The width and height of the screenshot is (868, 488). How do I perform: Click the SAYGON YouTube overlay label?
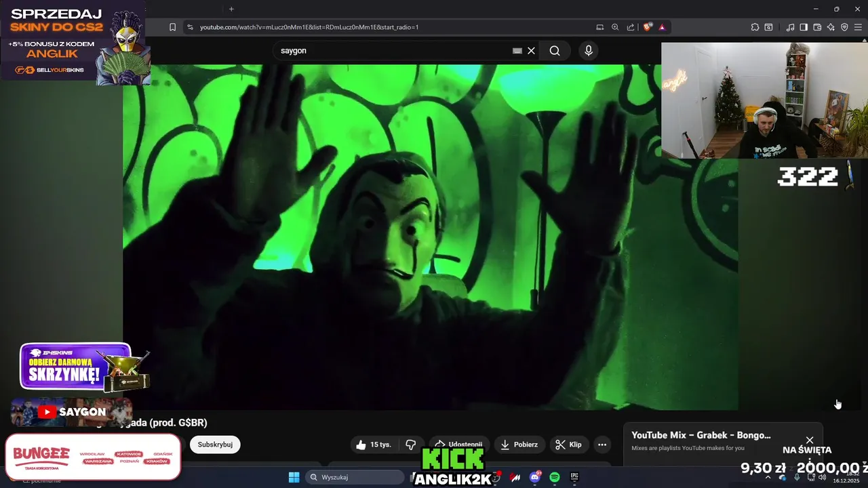tap(71, 411)
